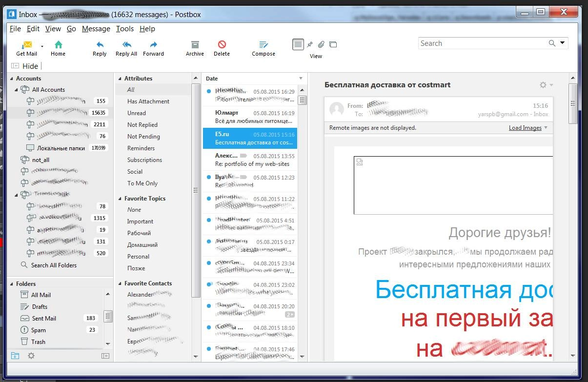The width and height of the screenshot is (588, 382).
Task: Collapse the Favorite Topics section
Action: tap(120, 199)
